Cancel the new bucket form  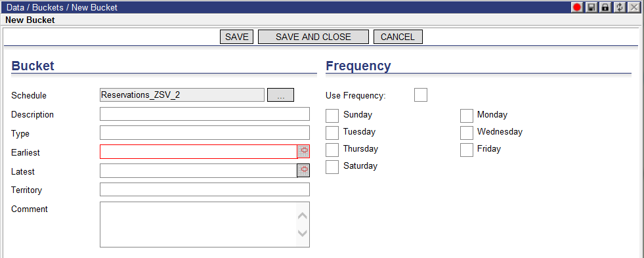pos(398,37)
